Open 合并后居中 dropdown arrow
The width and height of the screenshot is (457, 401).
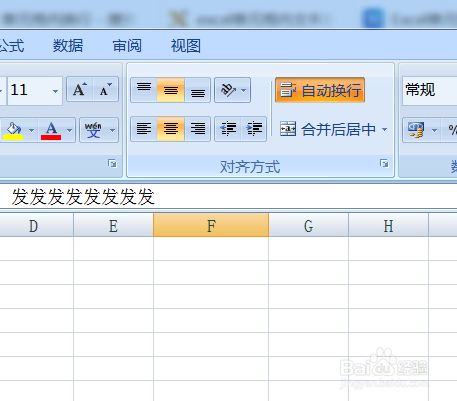[385, 129]
